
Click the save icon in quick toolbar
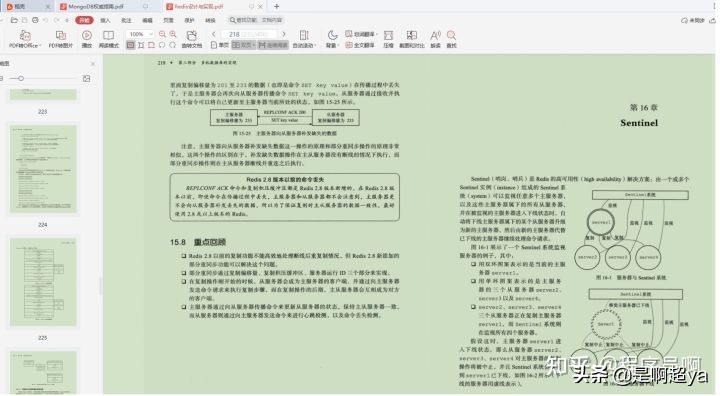[x=25, y=20]
